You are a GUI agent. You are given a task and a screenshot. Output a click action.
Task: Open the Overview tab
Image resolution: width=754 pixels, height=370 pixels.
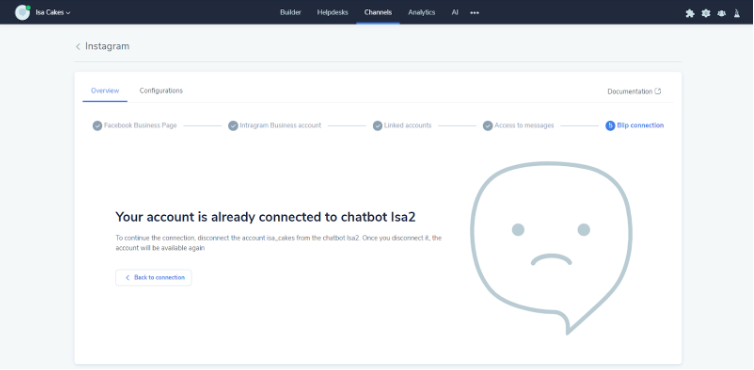105,90
